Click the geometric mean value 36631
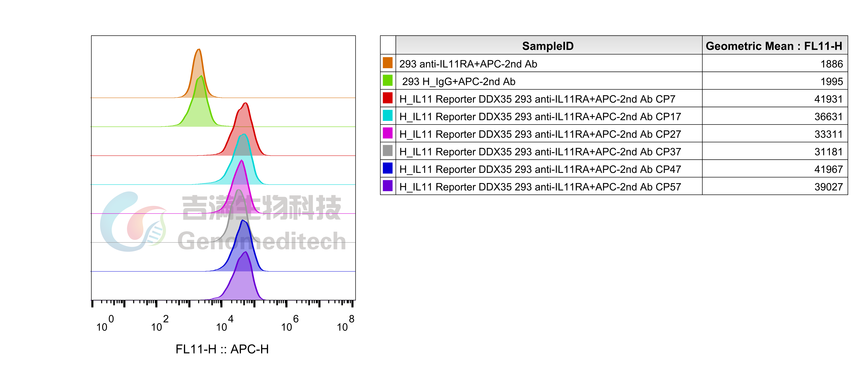The image size is (868, 373). [828, 116]
